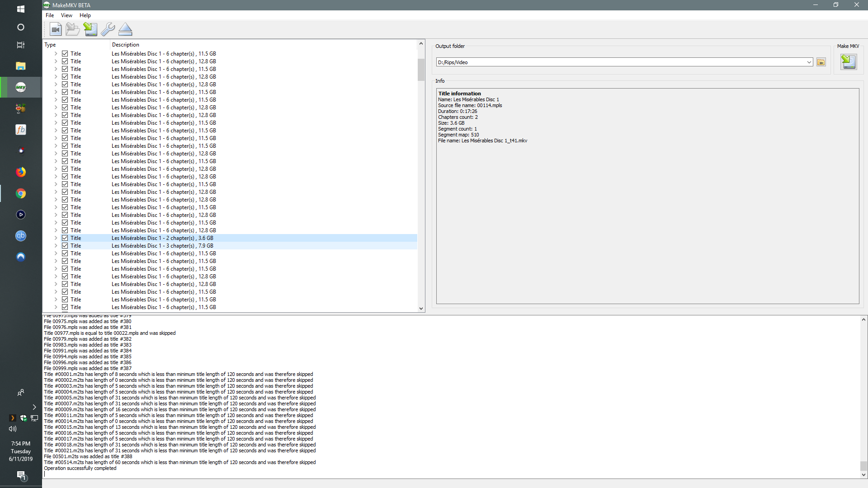Click log line about Title #00514.m2ts skipped
The image size is (868, 488).
(180, 462)
